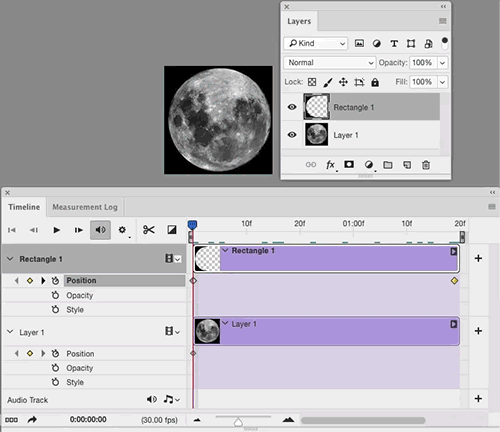Open Rectangle 1 filmstrip media menu
This screenshot has width=500, height=432.
173,259
